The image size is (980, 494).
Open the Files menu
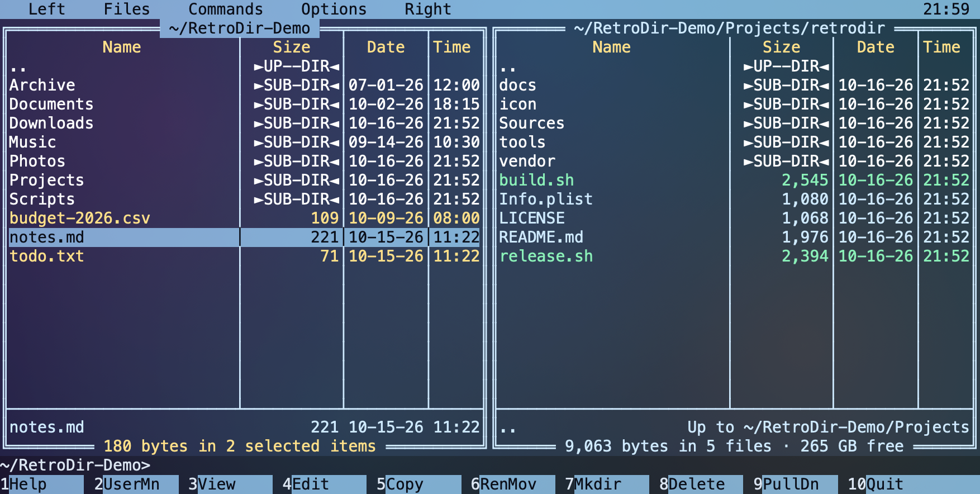tap(127, 9)
